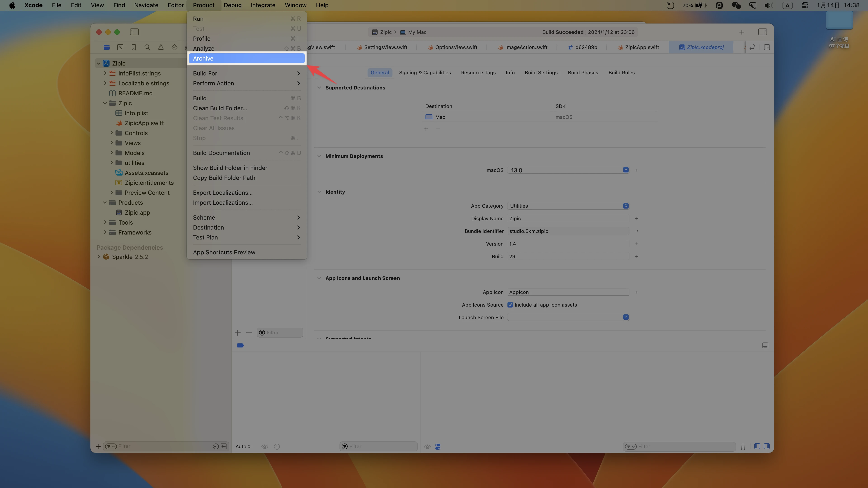
Task: Click the Library plus icon in toolbar
Action: [742, 32]
